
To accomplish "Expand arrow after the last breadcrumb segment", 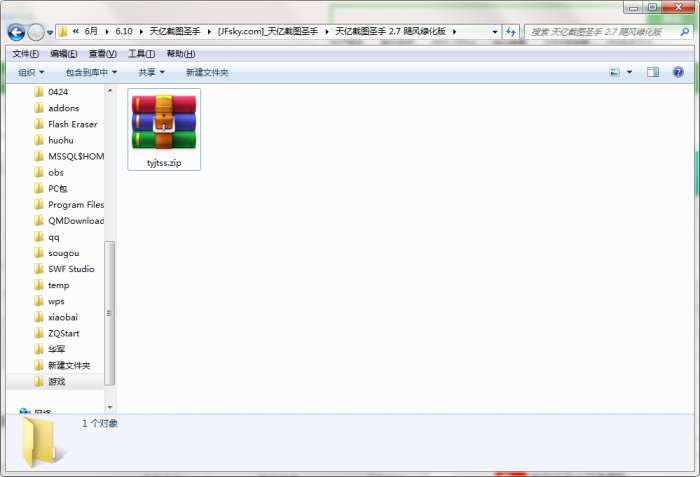I will click(x=454, y=32).
